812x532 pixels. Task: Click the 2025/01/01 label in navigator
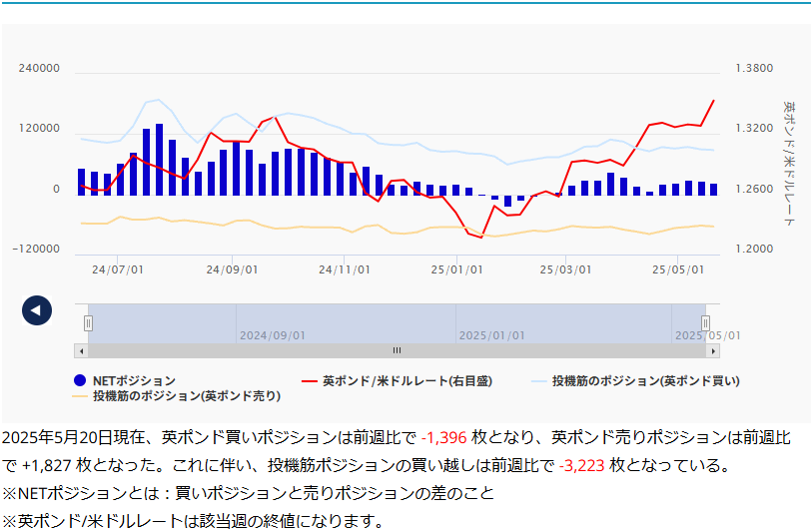point(491,335)
